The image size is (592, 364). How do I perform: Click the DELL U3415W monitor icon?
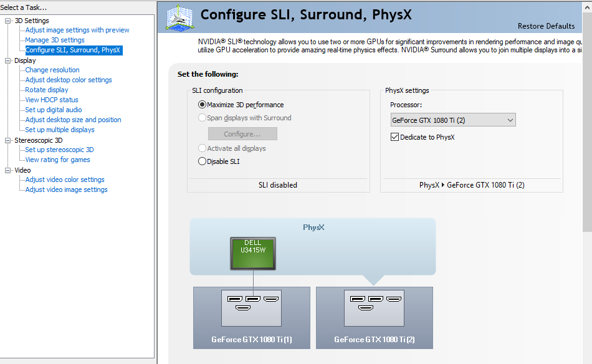[253, 253]
